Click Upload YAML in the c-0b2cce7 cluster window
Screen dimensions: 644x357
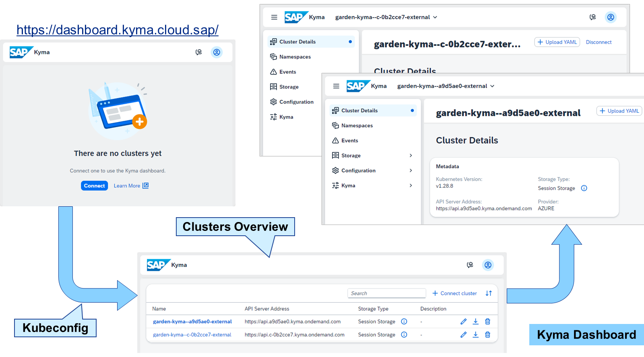[x=557, y=42]
